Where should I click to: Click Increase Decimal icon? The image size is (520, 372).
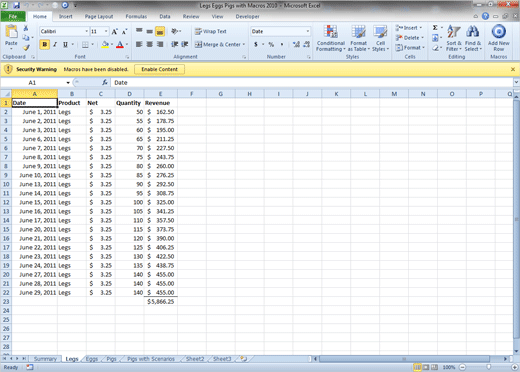pos(296,44)
